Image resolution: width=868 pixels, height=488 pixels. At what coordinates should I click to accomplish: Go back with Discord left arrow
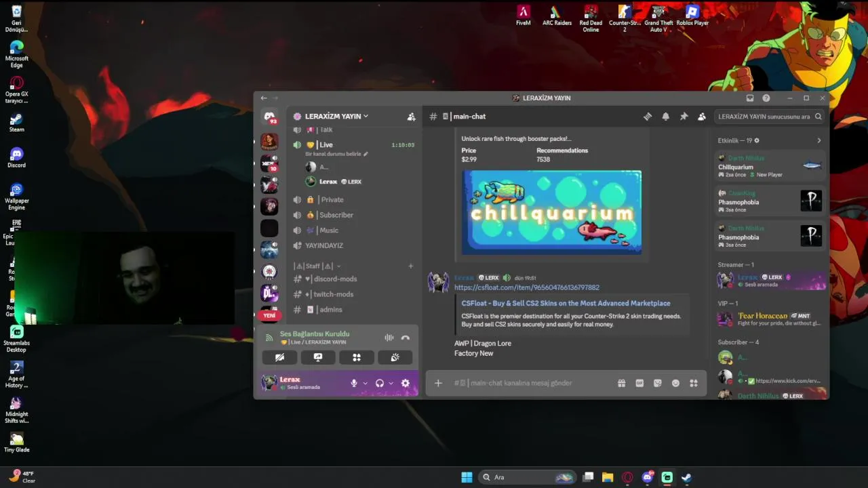264,98
